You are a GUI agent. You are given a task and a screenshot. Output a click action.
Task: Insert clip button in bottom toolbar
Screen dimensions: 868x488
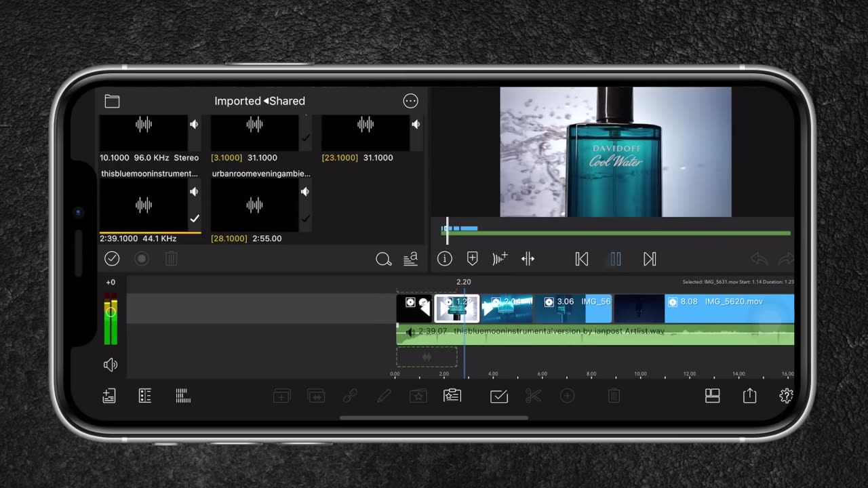pyautogui.click(x=281, y=396)
